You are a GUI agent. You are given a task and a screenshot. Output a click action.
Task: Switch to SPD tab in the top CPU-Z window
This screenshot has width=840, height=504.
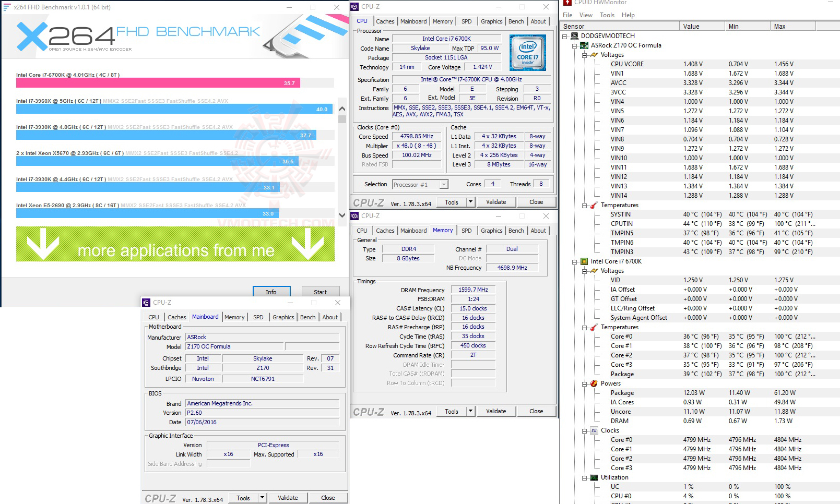[x=467, y=21]
